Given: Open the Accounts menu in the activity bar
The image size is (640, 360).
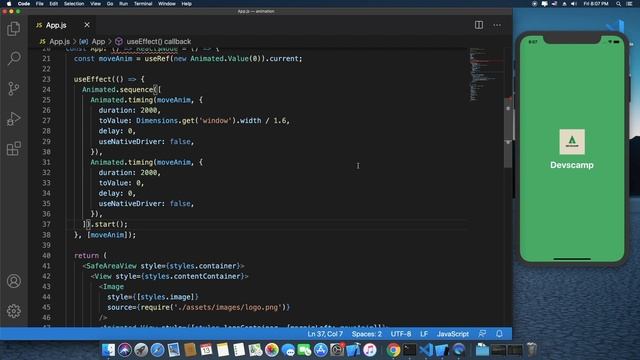Looking at the screenshot, I should (x=13, y=281).
